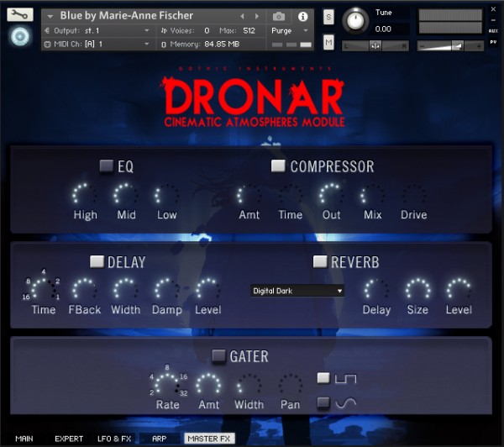The image size is (504, 447).
Task: Toggle the EQ on/off switch
Action: pyautogui.click(x=106, y=166)
